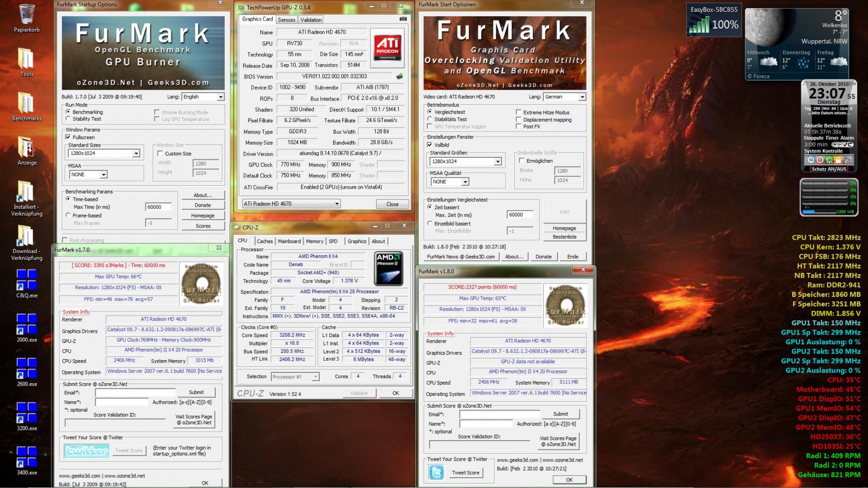Open the Lang English dropdown
Screen dimensions: 868x488
pyautogui.click(x=203, y=97)
